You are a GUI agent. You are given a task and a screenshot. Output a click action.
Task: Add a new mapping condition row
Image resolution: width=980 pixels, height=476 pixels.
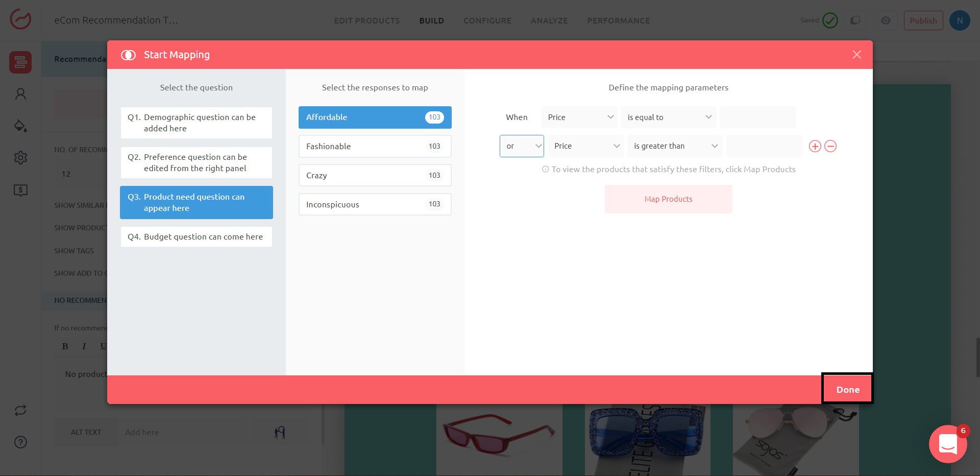click(815, 147)
